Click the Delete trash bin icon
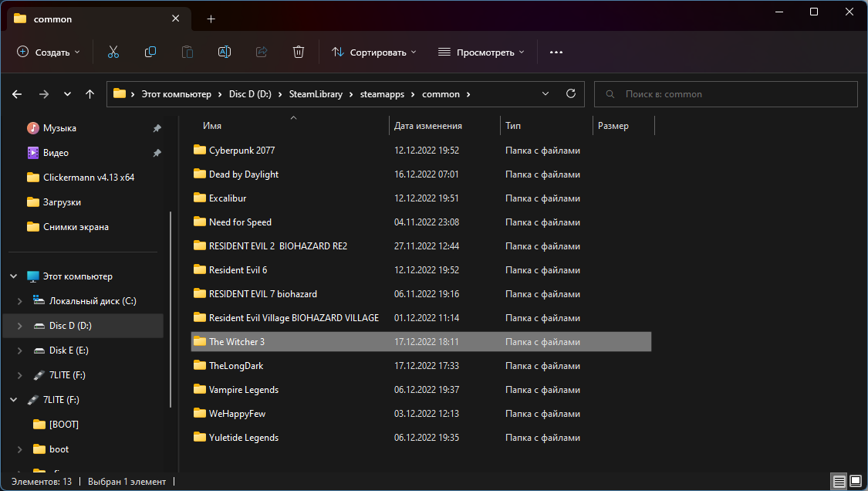 click(x=299, y=52)
